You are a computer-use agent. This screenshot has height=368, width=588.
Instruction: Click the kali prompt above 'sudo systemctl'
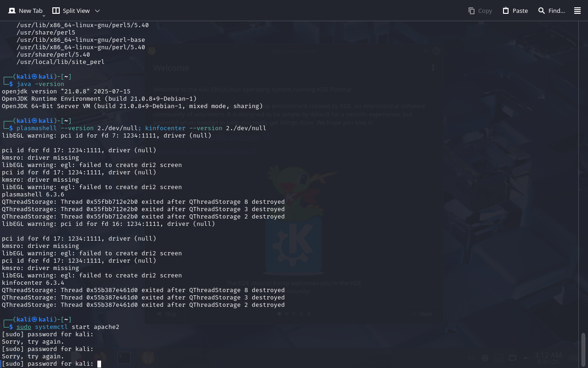point(37,319)
